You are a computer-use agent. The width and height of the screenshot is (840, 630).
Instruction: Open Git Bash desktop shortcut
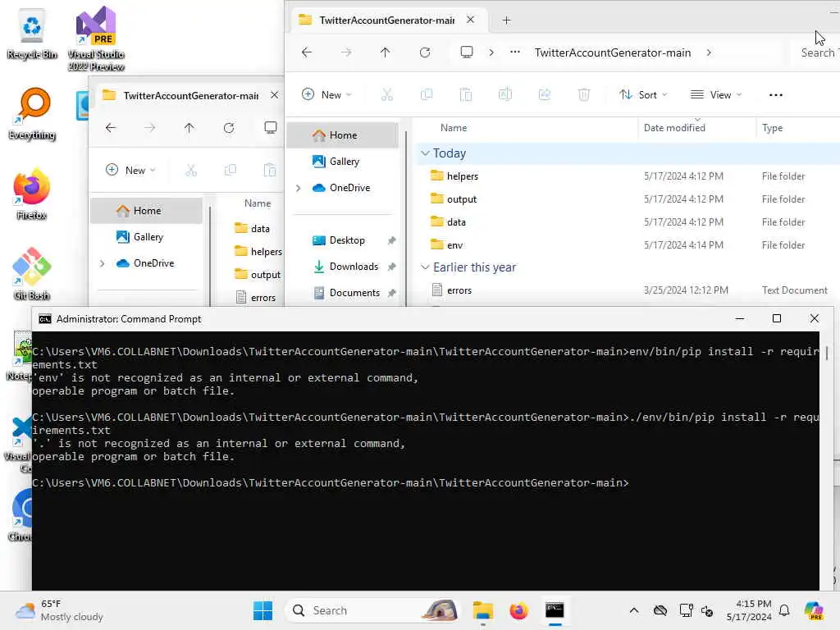32,274
